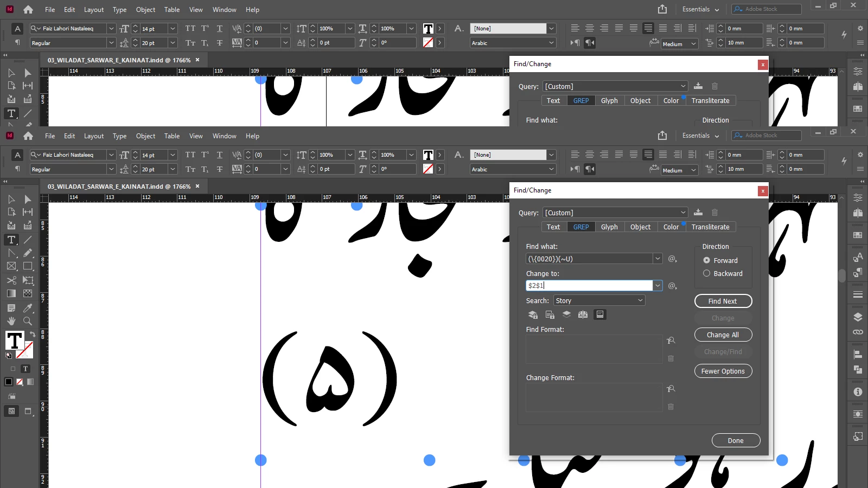Viewport: 868px width, 488px height.
Task: Pick the Scissors tool
Action: coord(11,280)
